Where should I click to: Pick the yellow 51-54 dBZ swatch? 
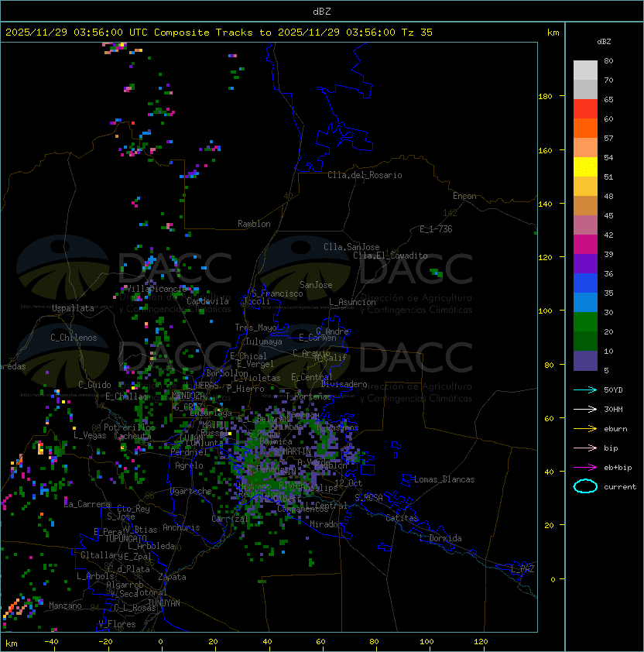(x=585, y=167)
